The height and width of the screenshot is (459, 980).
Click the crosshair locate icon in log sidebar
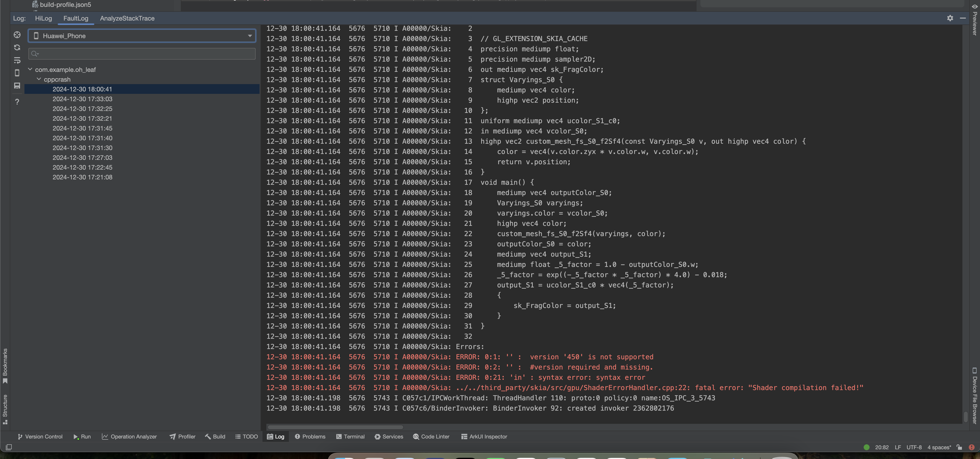(x=17, y=35)
